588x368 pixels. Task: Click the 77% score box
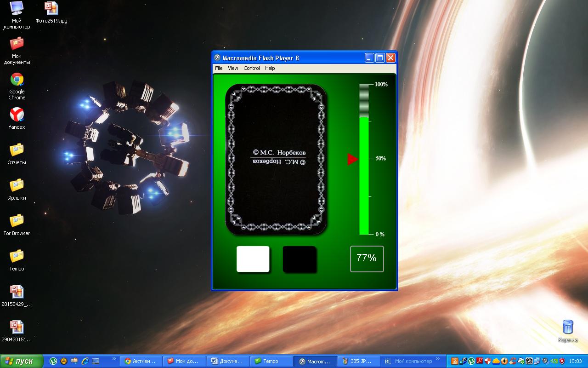click(x=367, y=259)
